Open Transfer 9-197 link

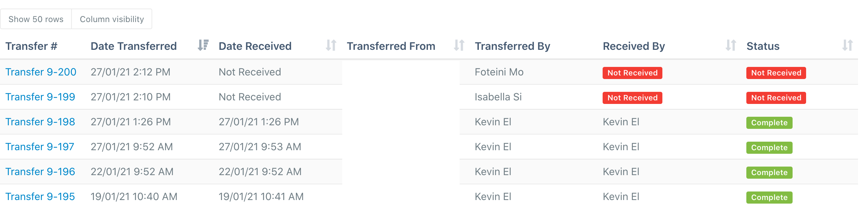click(x=40, y=147)
